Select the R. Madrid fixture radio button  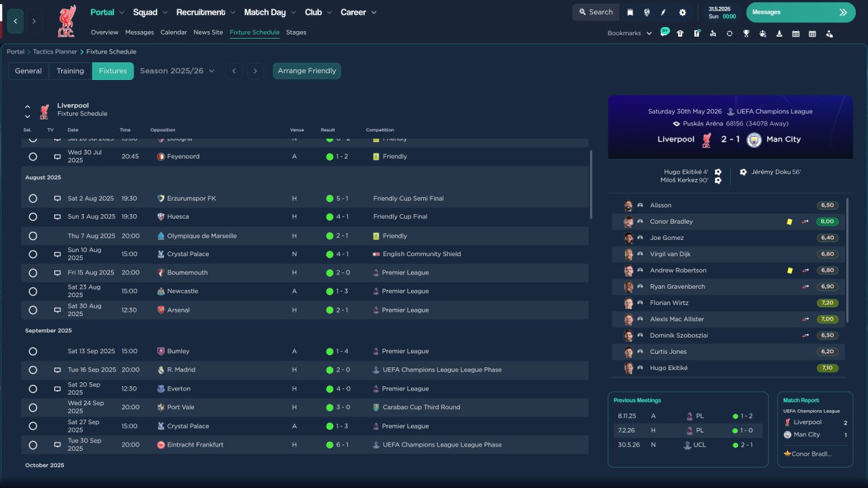tap(33, 370)
